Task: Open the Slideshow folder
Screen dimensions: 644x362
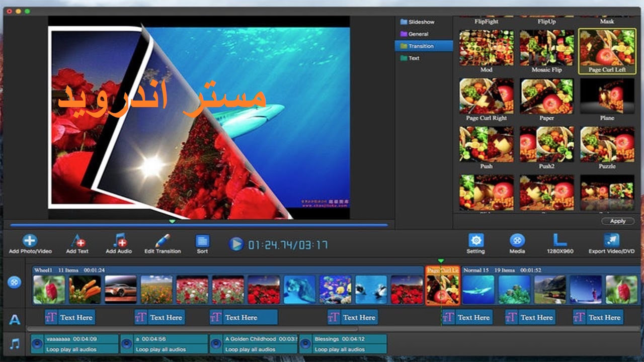Action: pyautogui.click(x=417, y=22)
